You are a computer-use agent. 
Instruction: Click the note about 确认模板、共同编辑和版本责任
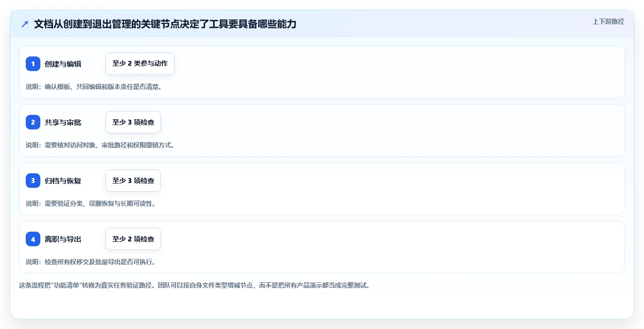click(x=94, y=87)
